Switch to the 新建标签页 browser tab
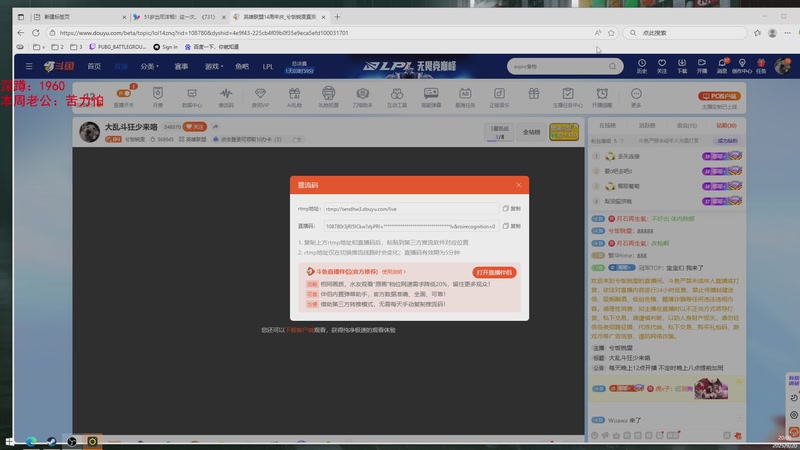The image size is (800, 450). (x=79, y=17)
